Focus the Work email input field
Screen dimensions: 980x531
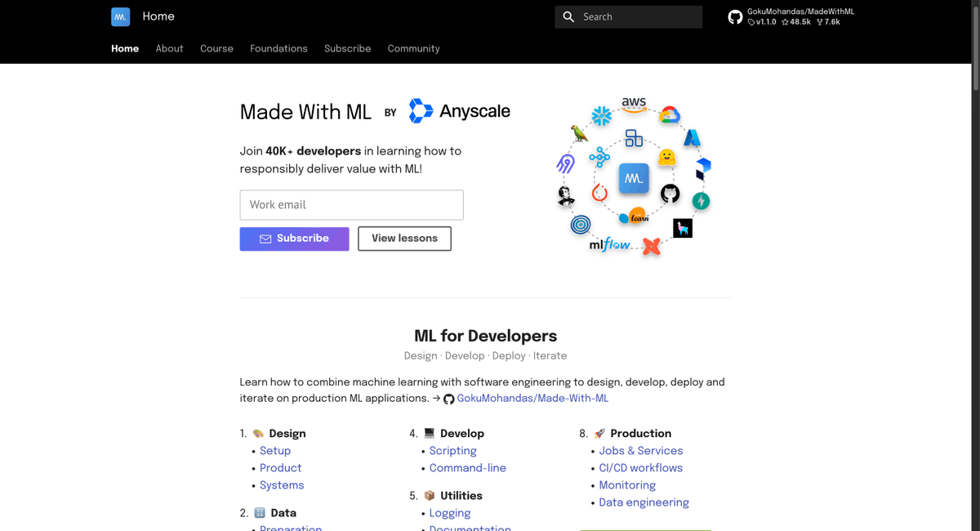coord(351,205)
